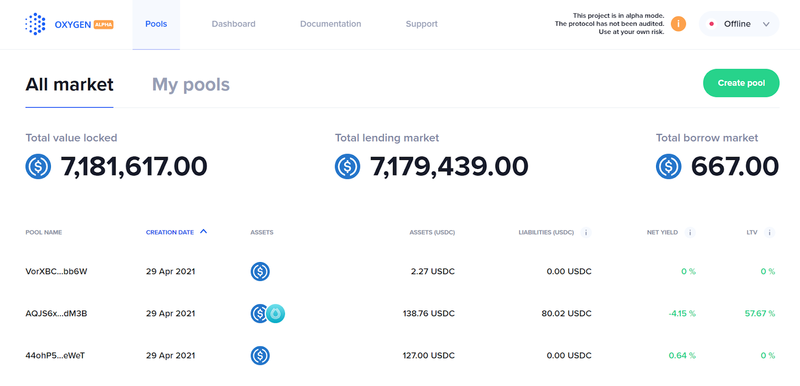
Task: Show info tooltip for Net Yield column
Action: 690,233
